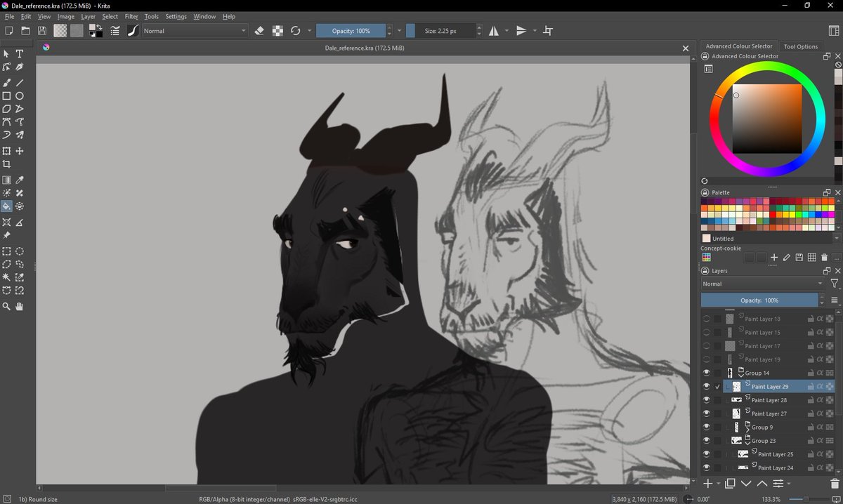Select the Rectangle tool
This screenshot has width=843, height=504.
point(6,95)
